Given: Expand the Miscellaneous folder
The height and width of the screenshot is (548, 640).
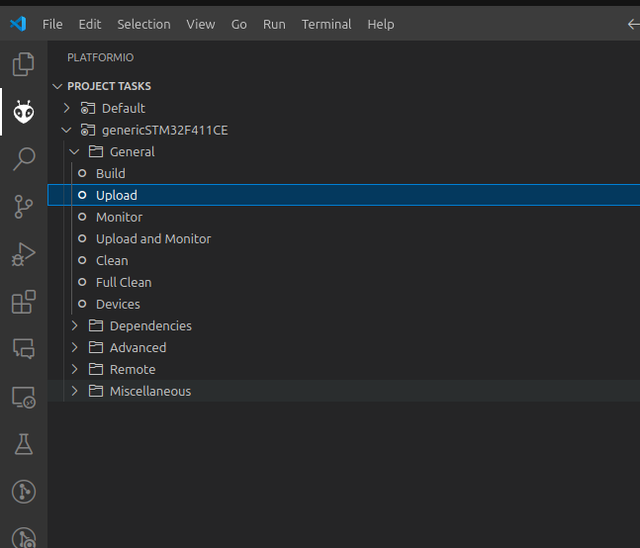Looking at the screenshot, I should pos(74,391).
